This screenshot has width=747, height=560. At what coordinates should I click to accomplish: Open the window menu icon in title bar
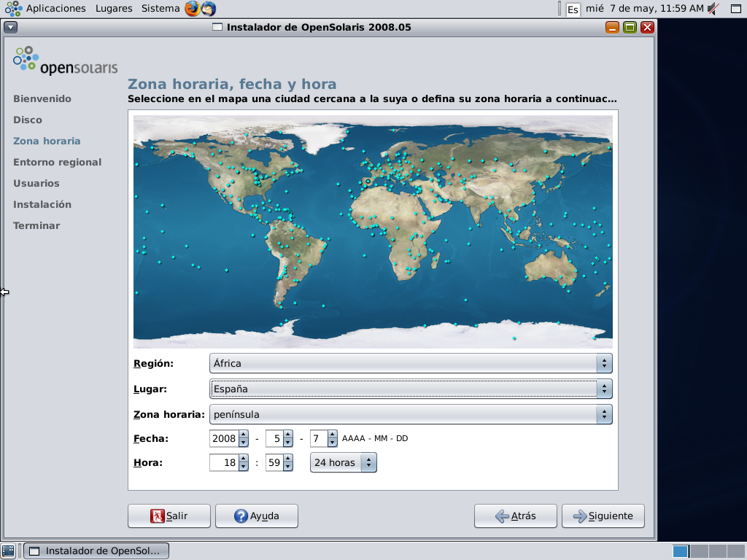click(10, 28)
